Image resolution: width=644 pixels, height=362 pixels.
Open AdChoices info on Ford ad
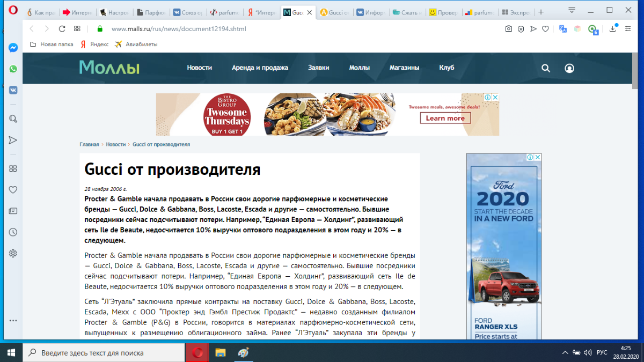(530, 157)
